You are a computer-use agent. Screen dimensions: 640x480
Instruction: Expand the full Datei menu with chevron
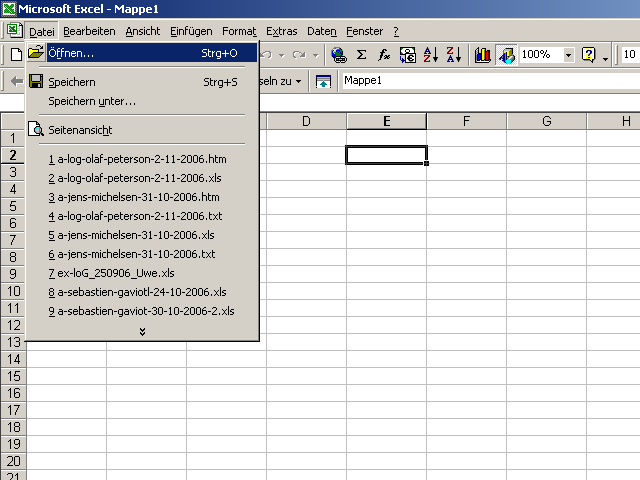142,331
